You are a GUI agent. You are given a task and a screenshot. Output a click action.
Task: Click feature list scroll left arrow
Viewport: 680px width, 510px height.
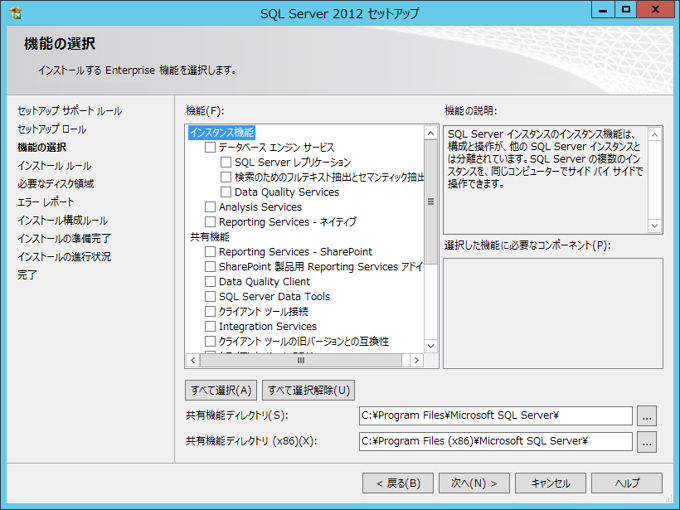coord(193,360)
